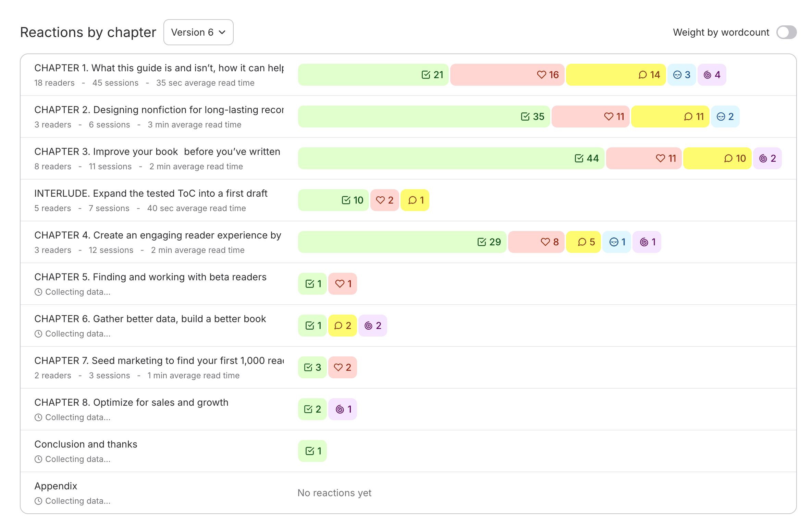The image size is (812, 525).
Task: Open the Version 6 dropdown
Action: pos(198,32)
